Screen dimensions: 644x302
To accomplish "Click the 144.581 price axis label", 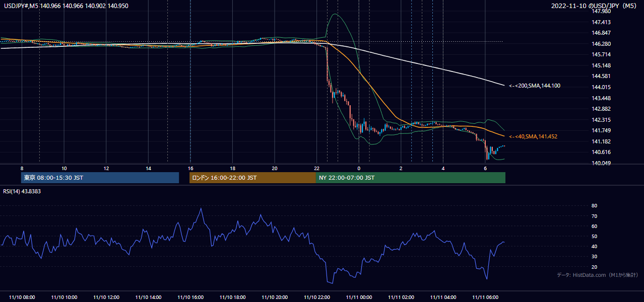I will pyautogui.click(x=601, y=77).
